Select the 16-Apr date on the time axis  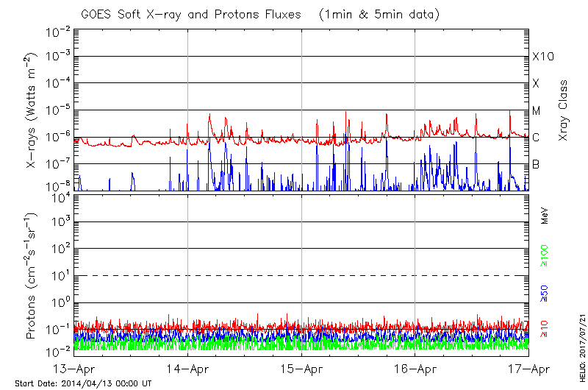[415, 369]
